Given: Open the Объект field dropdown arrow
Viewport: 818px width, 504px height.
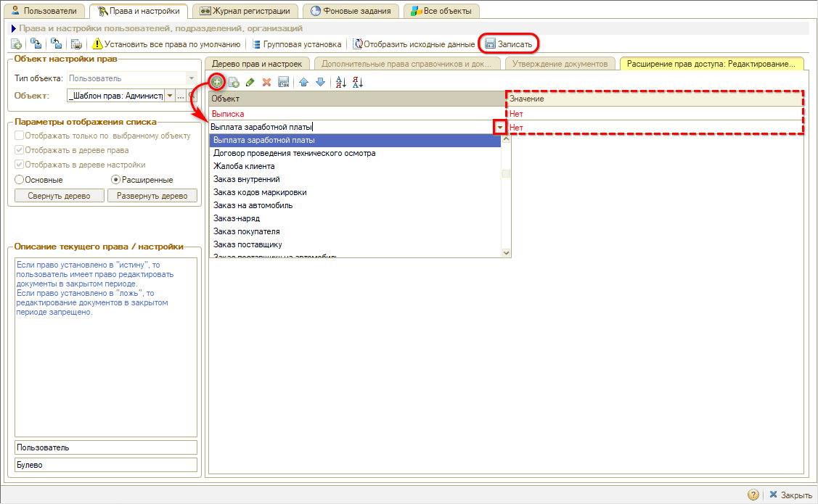Looking at the screenshot, I should pos(170,96).
